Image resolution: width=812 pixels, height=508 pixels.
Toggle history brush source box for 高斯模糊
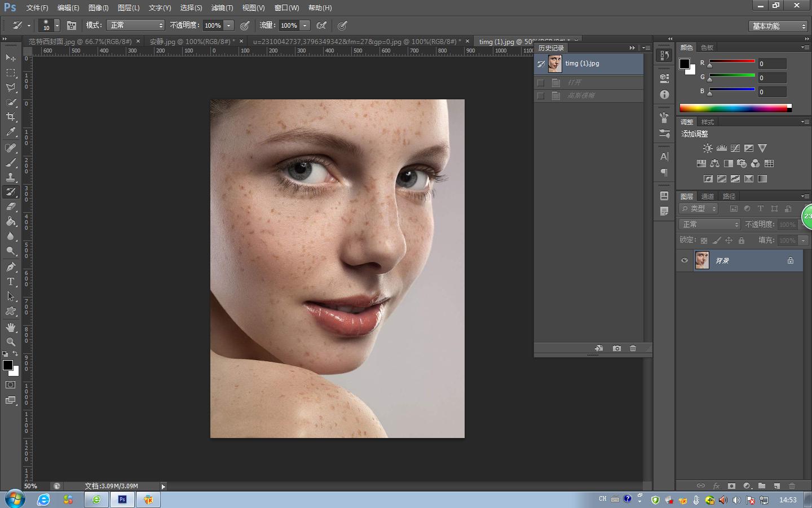pyautogui.click(x=541, y=95)
